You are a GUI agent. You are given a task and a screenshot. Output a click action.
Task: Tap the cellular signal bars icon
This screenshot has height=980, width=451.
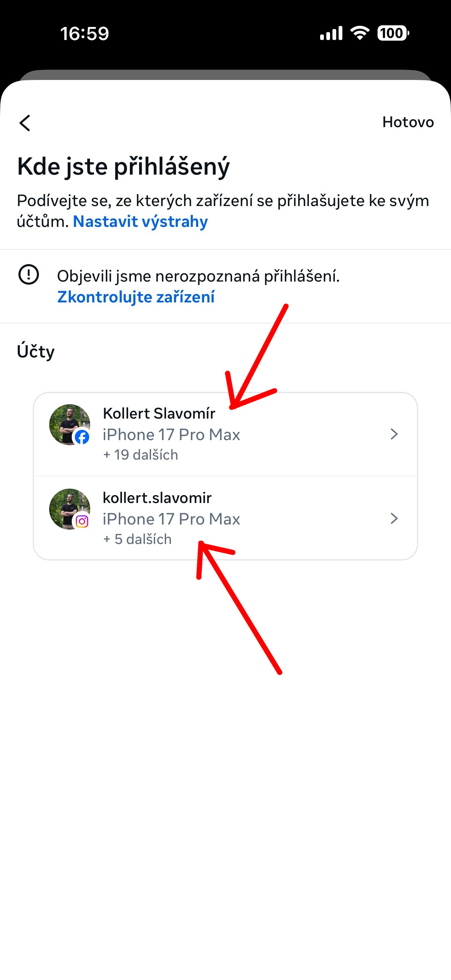tap(331, 33)
